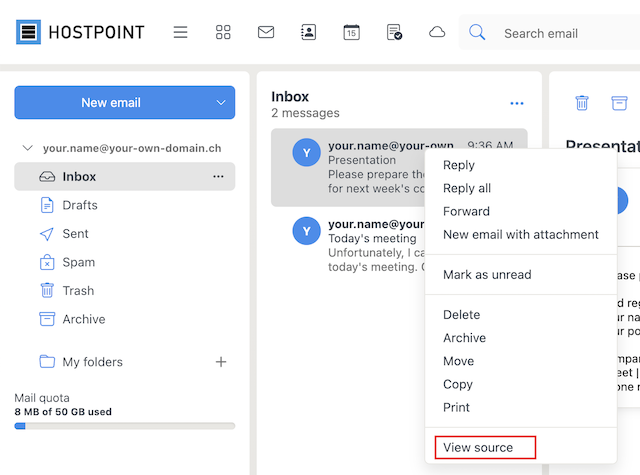Click the search magnifier icon
Screen dimensions: 640x475
(x=477, y=32)
